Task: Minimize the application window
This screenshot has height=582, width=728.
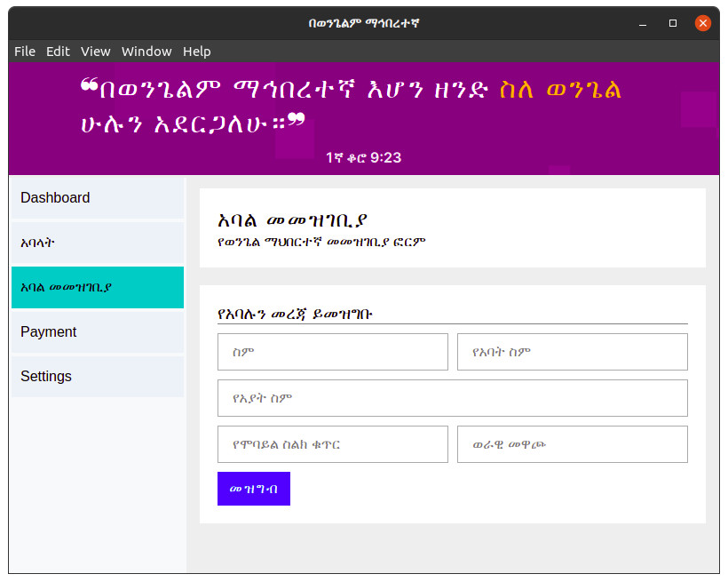Action: 642,23
